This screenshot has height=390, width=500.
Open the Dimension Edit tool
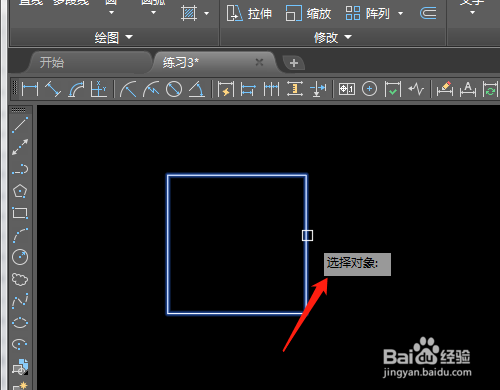pyautogui.click(x=445, y=89)
